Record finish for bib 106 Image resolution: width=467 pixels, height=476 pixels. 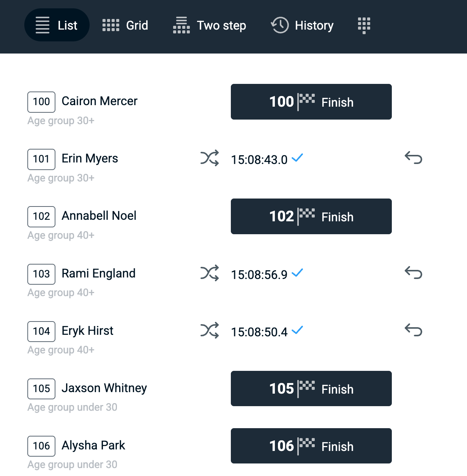311,446
